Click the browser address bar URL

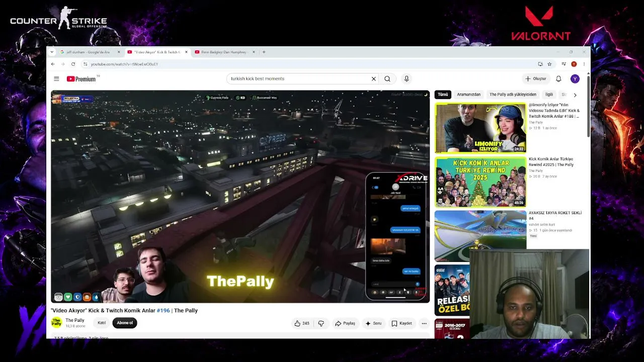(x=124, y=64)
